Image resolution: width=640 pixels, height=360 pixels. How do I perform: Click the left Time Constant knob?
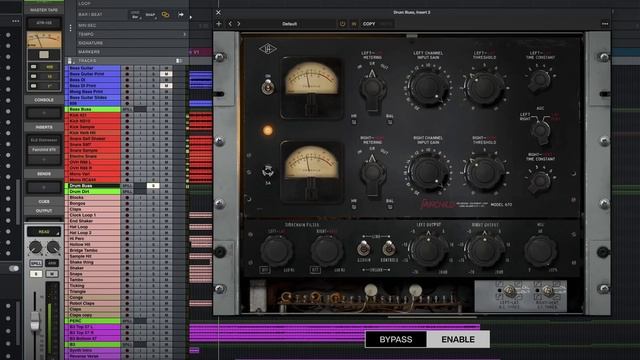pyautogui.click(x=540, y=80)
